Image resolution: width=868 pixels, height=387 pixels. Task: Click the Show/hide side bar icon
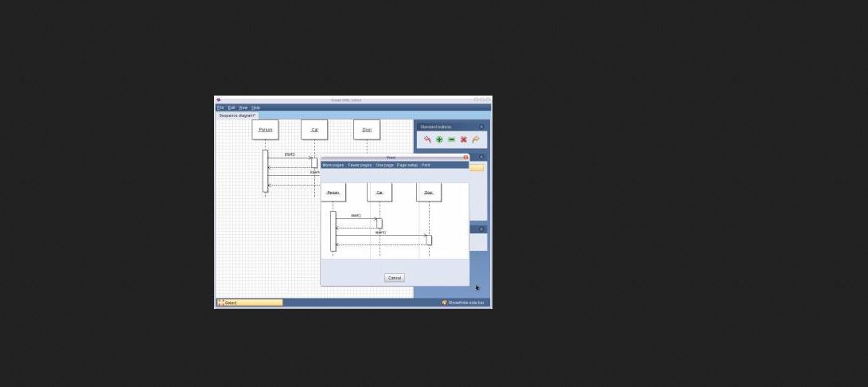(445, 303)
